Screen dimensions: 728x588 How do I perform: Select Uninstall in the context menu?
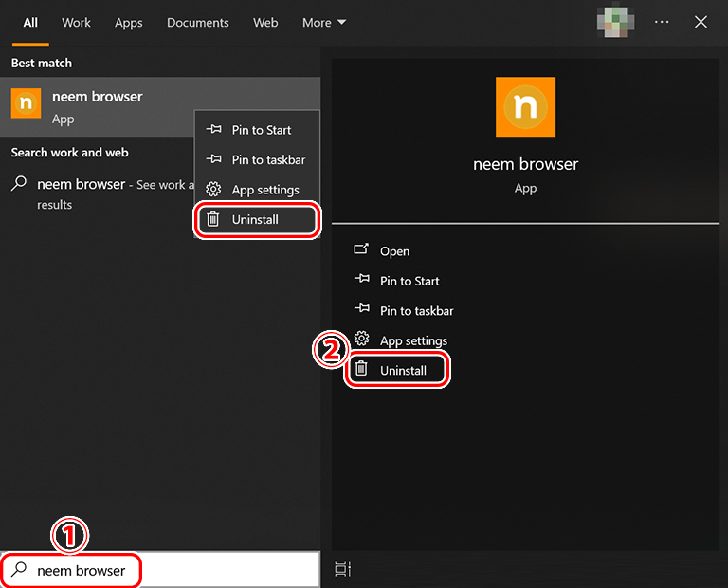257,219
